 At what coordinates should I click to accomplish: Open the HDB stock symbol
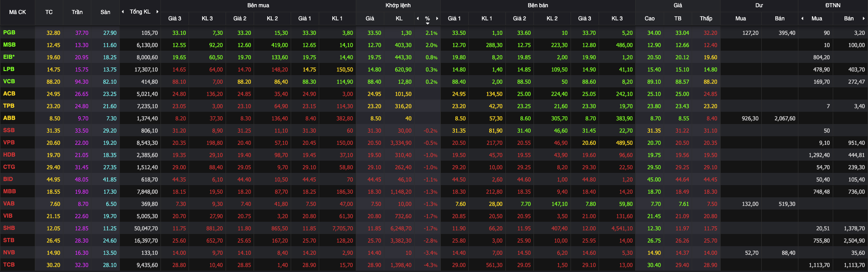[x=9, y=155]
